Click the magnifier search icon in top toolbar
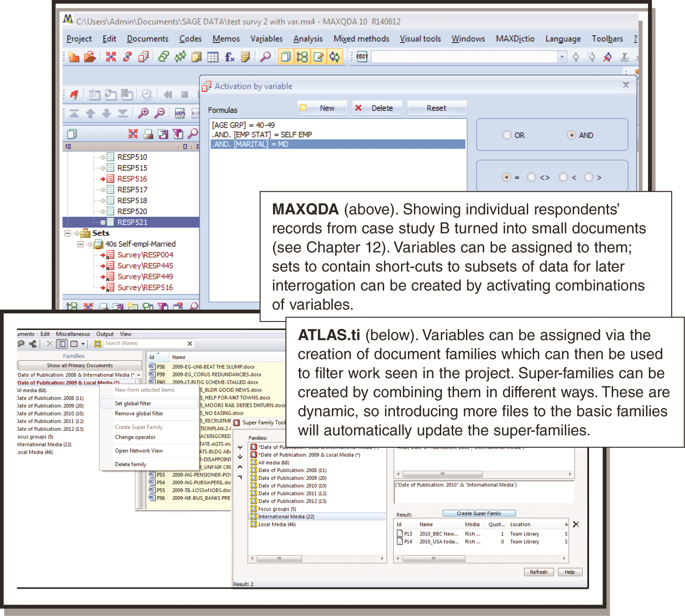 [265, 57]
